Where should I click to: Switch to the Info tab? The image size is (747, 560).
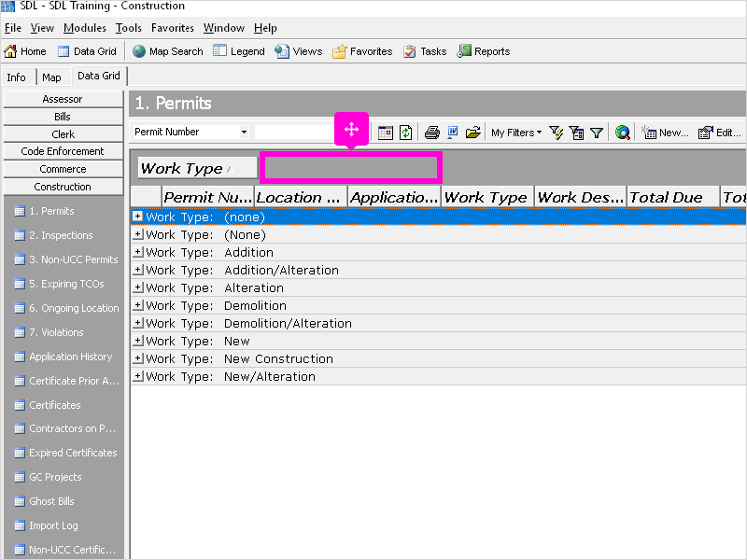tap(16, 77)
